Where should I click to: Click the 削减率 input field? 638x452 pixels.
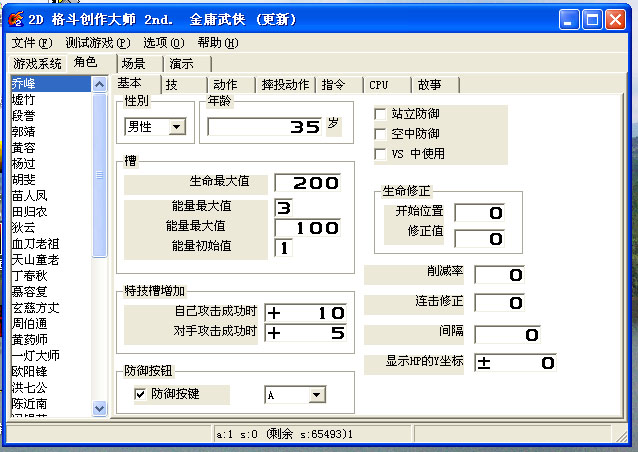coord(499,275)
